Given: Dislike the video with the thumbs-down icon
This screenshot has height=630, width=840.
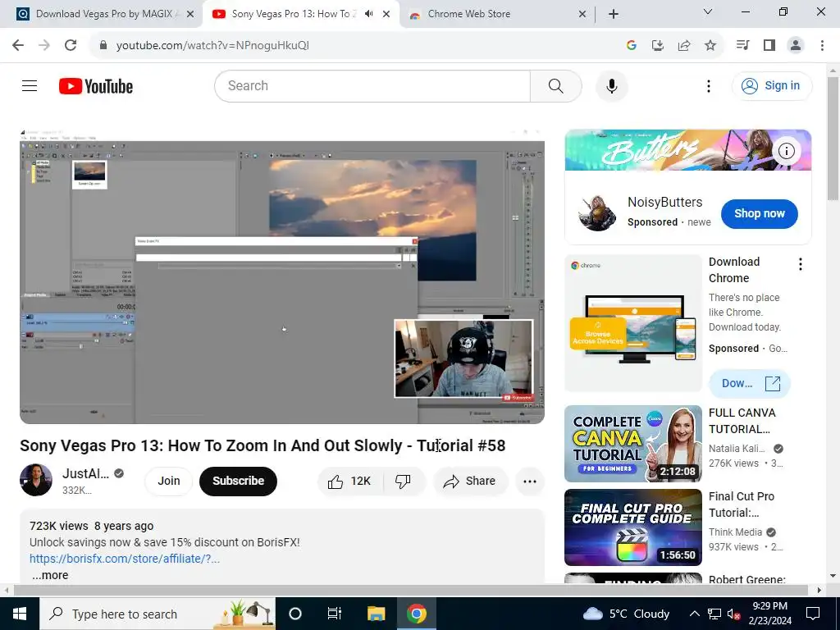Looking at the screenshot, I should [404, 481].
